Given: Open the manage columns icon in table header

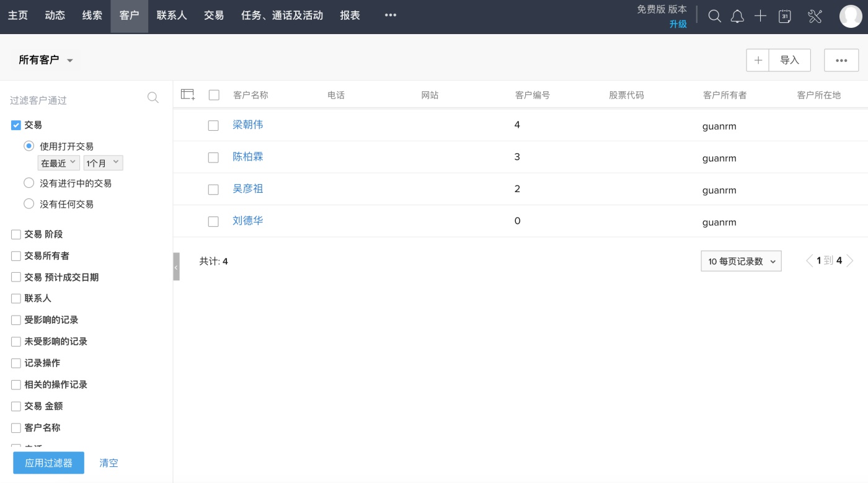Looking at the screenshot, I should (x=188, y=95).
